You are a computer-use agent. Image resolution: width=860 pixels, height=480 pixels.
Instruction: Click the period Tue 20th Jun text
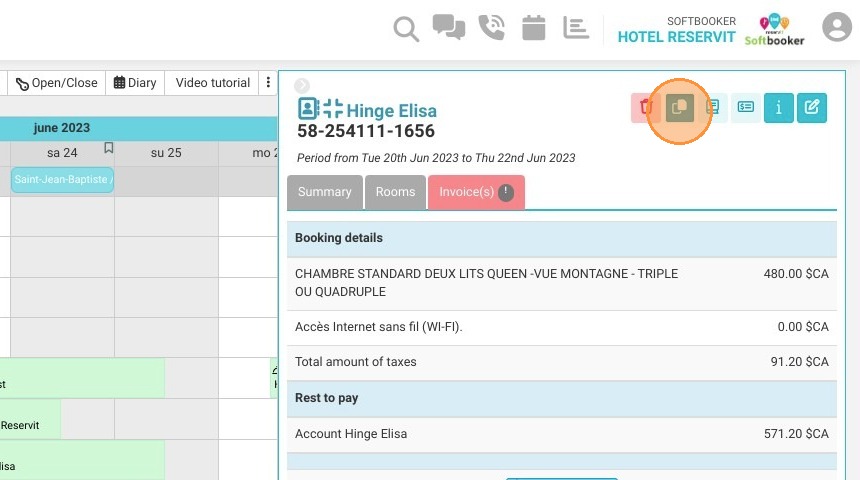(436, 158)
